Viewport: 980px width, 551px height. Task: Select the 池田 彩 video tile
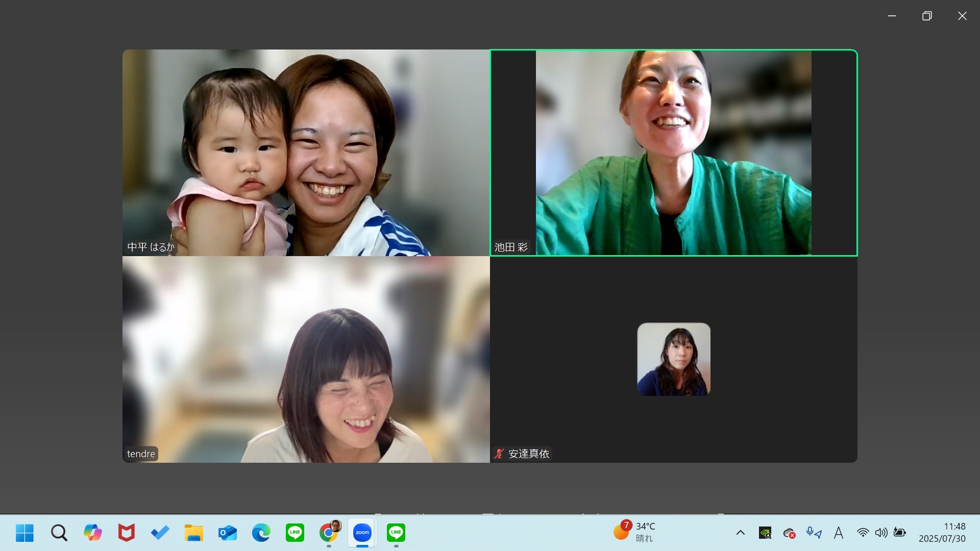pyautogui.click(x=674, y=153)
